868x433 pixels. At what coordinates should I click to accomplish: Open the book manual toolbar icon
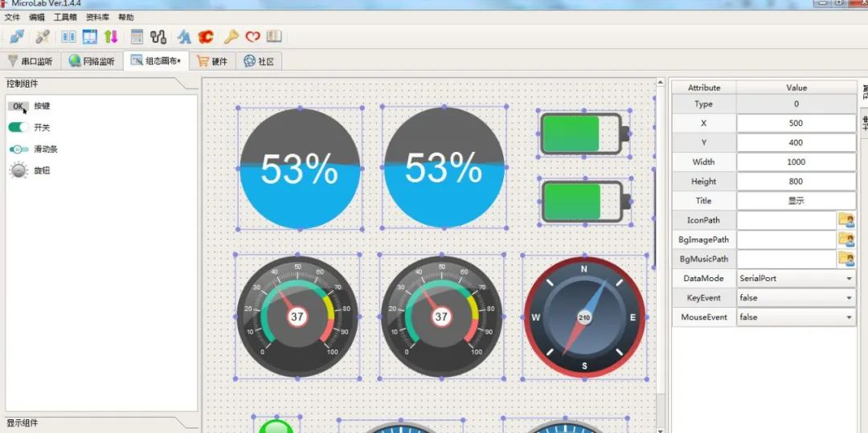[274, 37]
